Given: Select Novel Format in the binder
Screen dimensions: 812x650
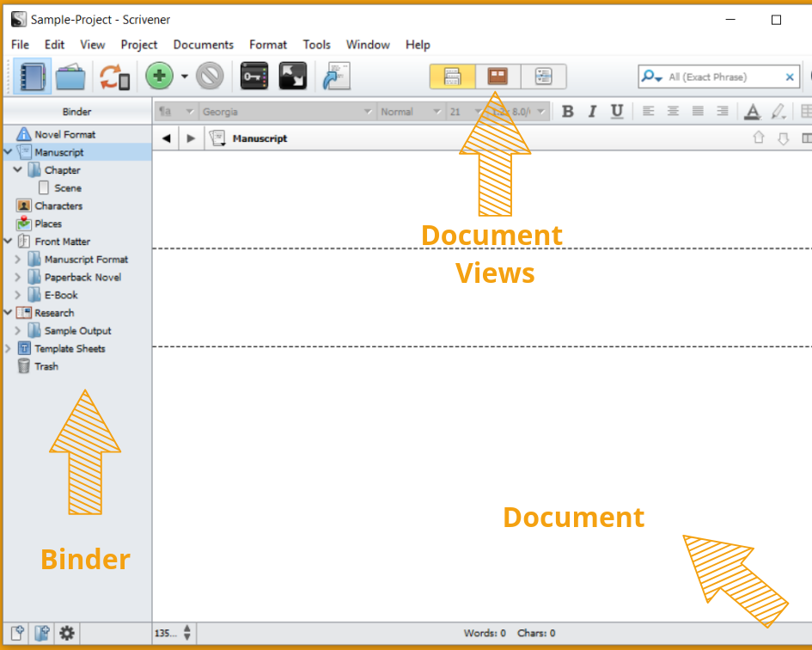Looking at the screenshot, I should (65, 135).
